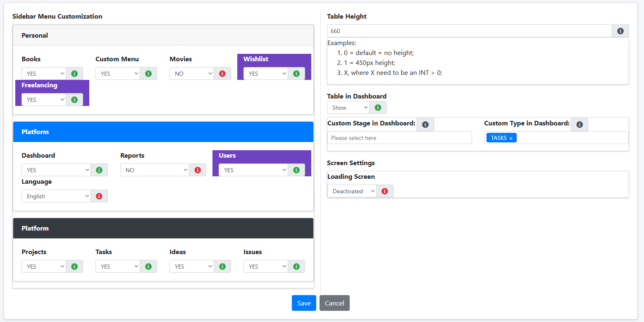Open the Tasks YES/NO dropdown
This screenshot has height=322, width=644.
118,267
